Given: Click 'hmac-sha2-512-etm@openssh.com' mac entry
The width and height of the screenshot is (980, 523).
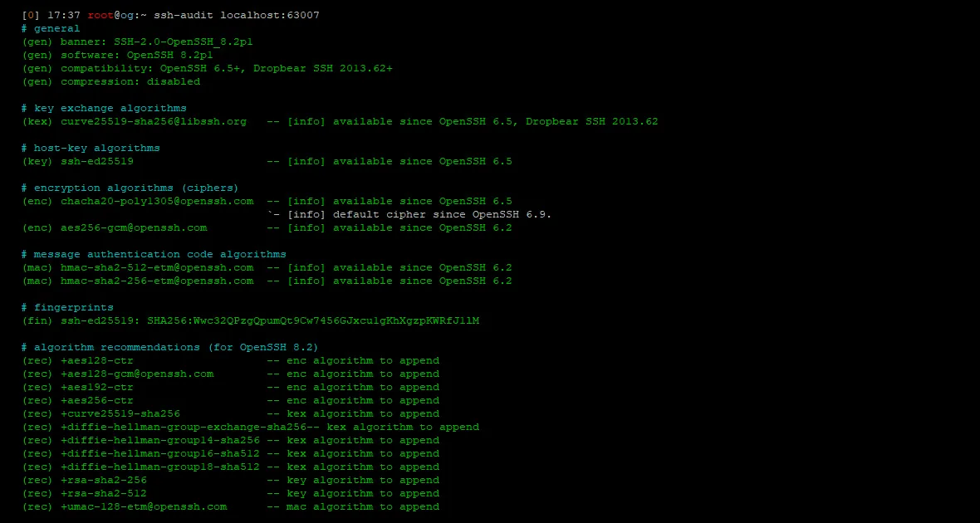Looking at the screenshot, I should tap(157, 267).
